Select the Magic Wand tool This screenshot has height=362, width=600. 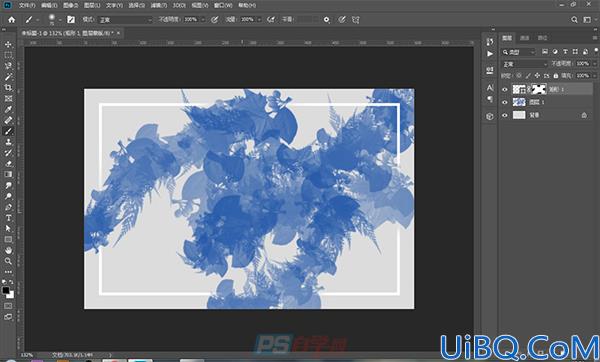click(x=8, y=77)
